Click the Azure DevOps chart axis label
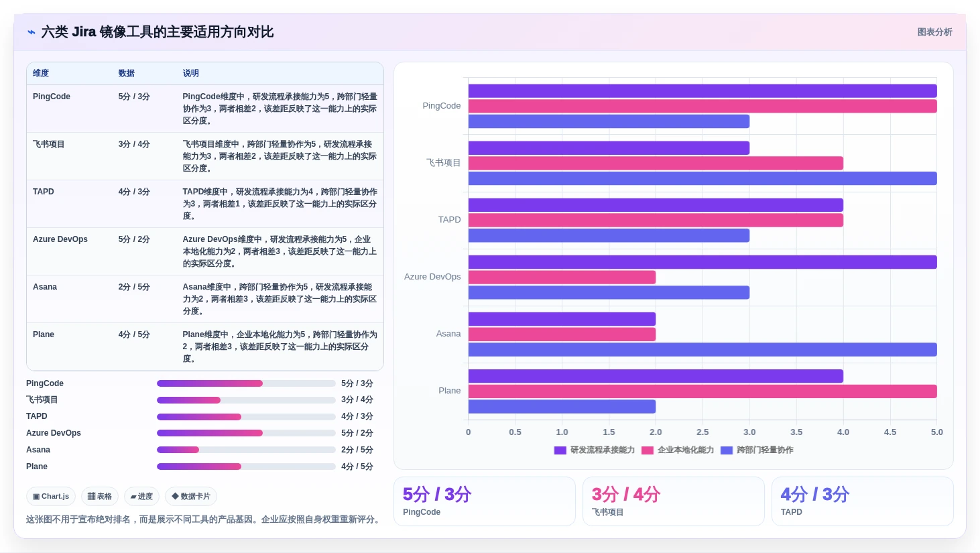This screenshot has height=553, width=980. [432, 277]
